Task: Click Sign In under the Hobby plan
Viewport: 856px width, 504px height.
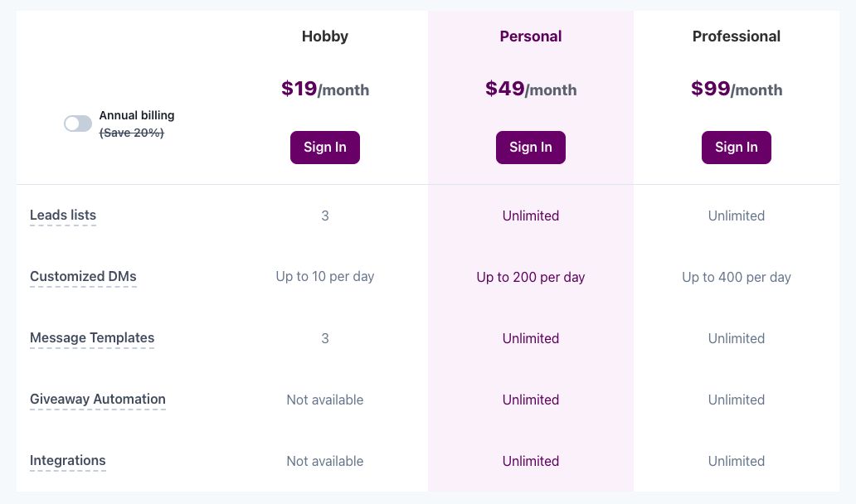Action: point(325,147)
